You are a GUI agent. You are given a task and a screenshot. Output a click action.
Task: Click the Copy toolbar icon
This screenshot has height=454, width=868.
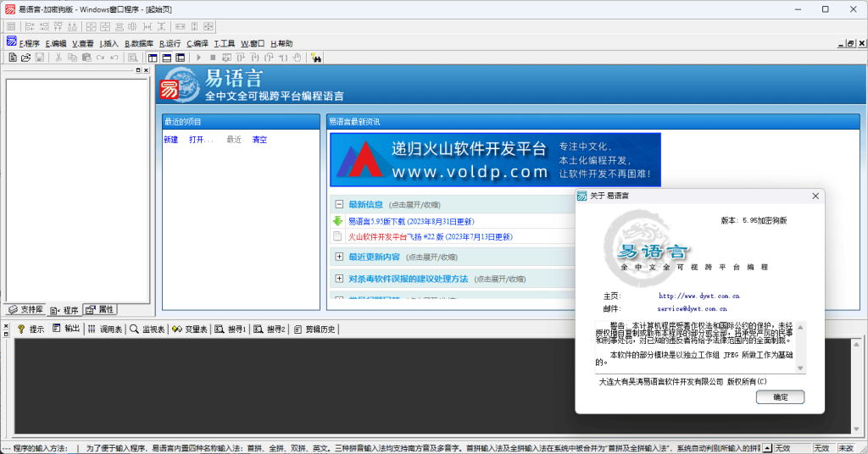[x=72, y=58]
